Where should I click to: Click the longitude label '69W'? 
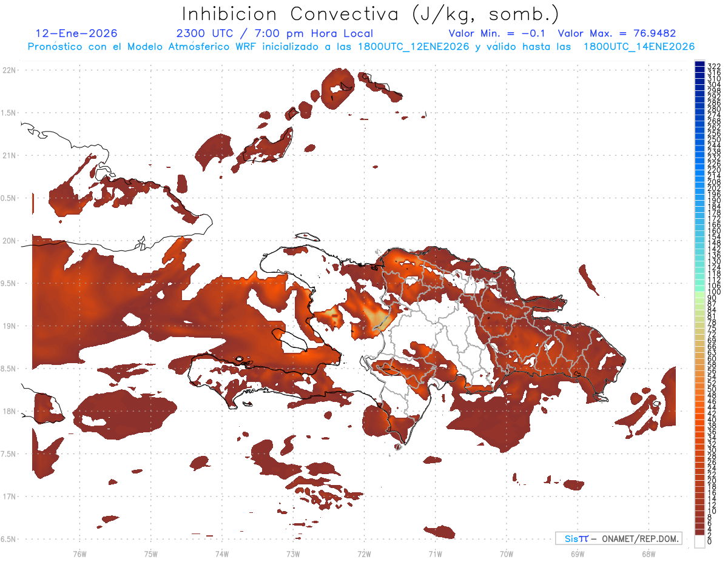click(x=578, y=554)
